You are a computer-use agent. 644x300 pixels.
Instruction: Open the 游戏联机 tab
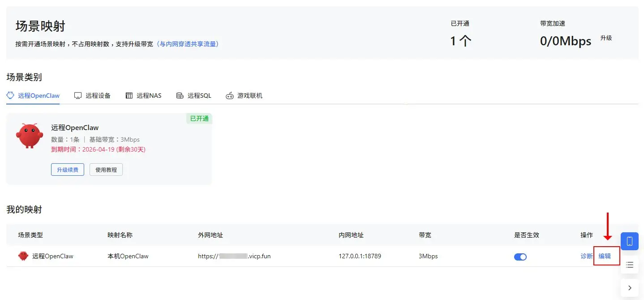(x=249, y=96)
